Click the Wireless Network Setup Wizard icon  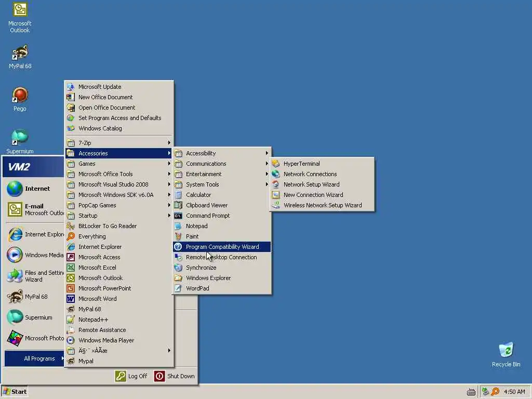point(276,205)
